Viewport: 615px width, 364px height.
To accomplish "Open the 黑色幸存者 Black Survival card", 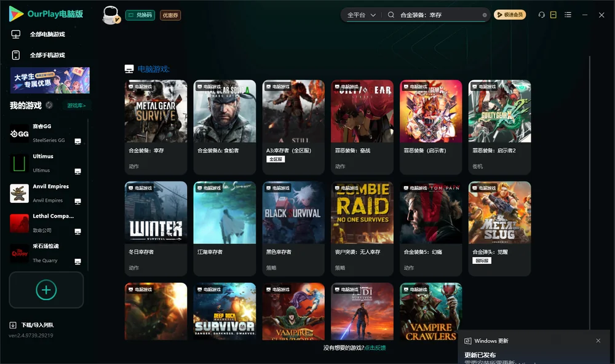I will click(x=293, y=229).
